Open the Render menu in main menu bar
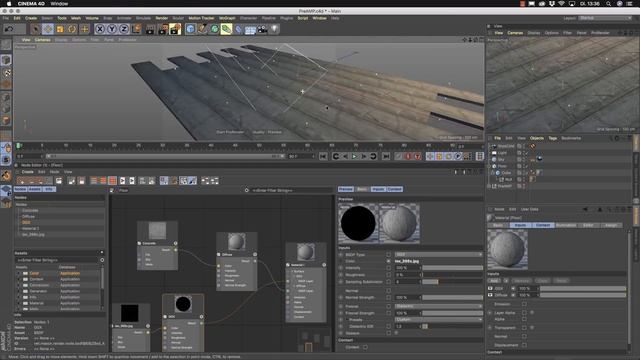The image size is (640, 360). 162,18
